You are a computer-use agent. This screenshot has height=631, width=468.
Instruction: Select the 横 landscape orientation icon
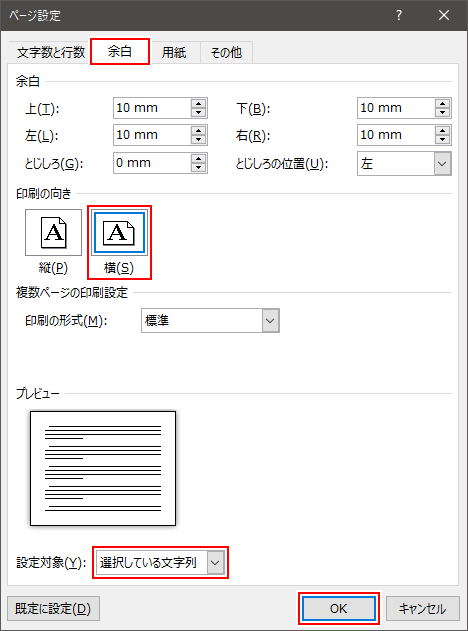tap(119, 232)
